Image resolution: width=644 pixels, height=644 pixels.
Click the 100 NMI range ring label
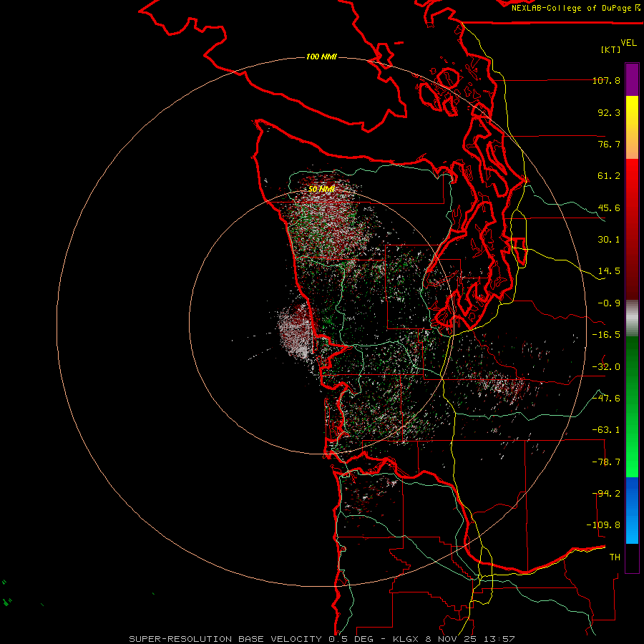click(x=321, y=57)
